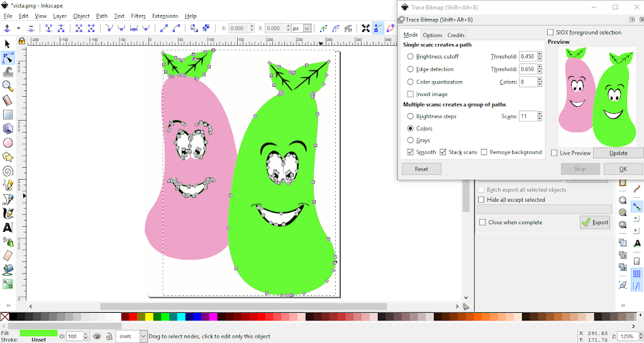Select Color quantization radio option
Image resolution: width=644 pixels, height=343 pixels.
tap(410, 82)
